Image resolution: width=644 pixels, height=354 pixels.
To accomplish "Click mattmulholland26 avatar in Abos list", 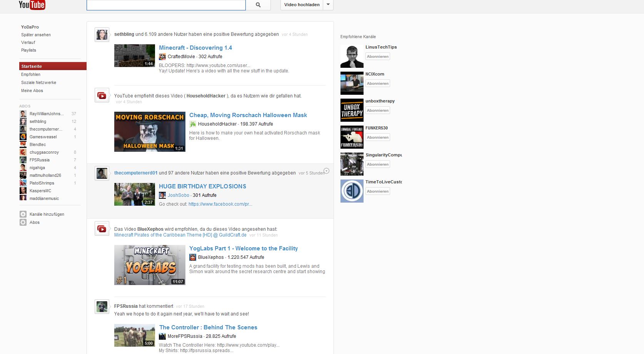I will click(x=23, y=175).
